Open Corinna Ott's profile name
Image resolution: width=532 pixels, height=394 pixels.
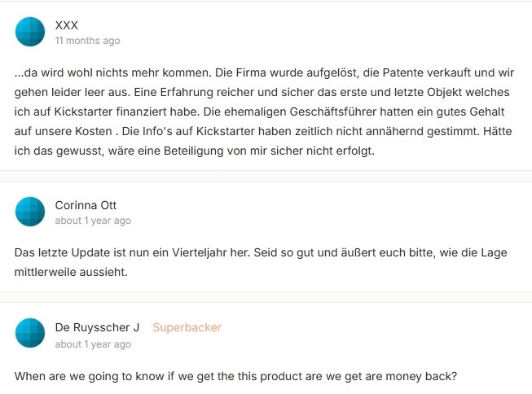86,205
